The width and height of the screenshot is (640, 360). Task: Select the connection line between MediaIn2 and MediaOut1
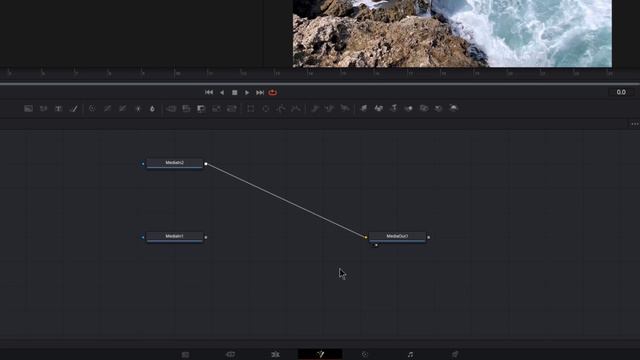(286, 200)
